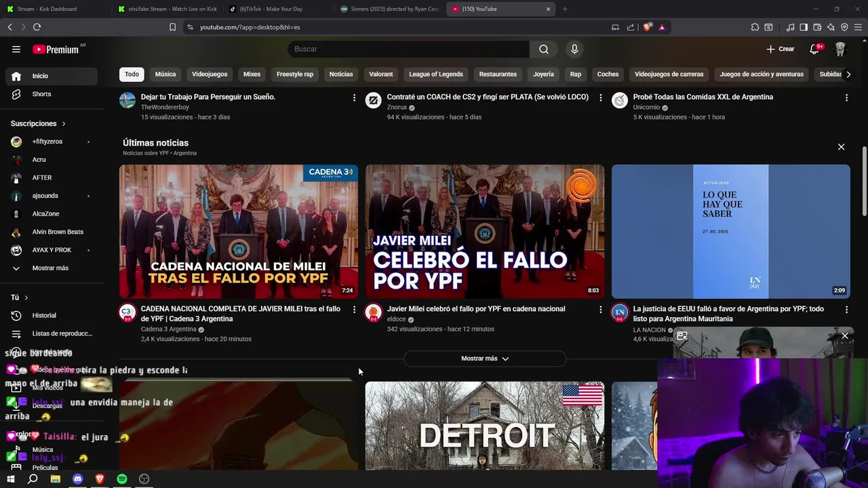Open File Explorer from taskbar
The width and height of the screenshot is (868, 488).
(55, 479)
